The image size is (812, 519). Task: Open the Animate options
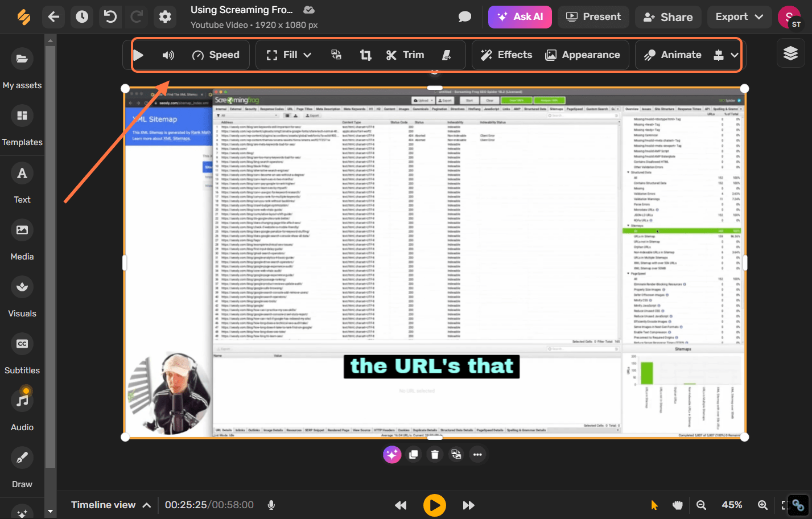click(x=673, y=55)
